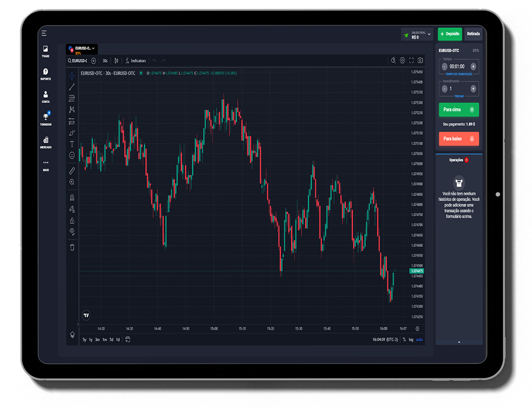This screenshot has width=532, height=408.
Task: Open the 30s timeframe dropdown
Action: (104, 61)
